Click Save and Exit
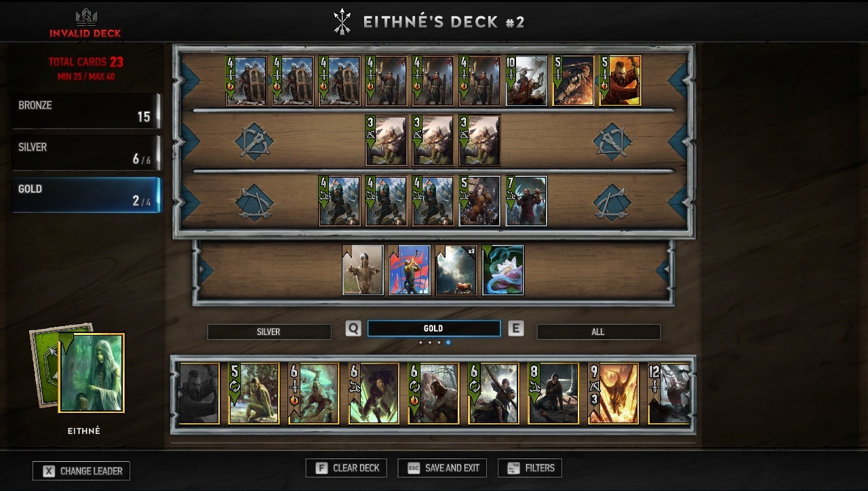The height and width of the screenshot is (491, 868). pos(443,468)
